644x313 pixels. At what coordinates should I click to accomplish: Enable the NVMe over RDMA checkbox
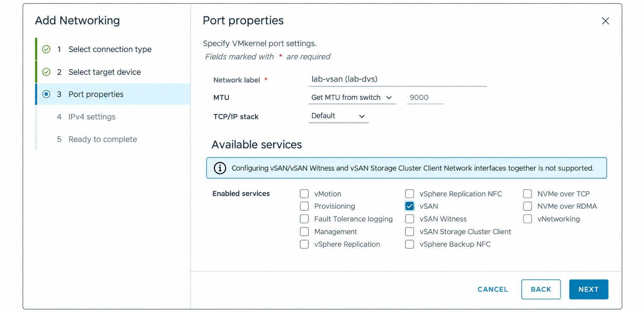[527, 206]
